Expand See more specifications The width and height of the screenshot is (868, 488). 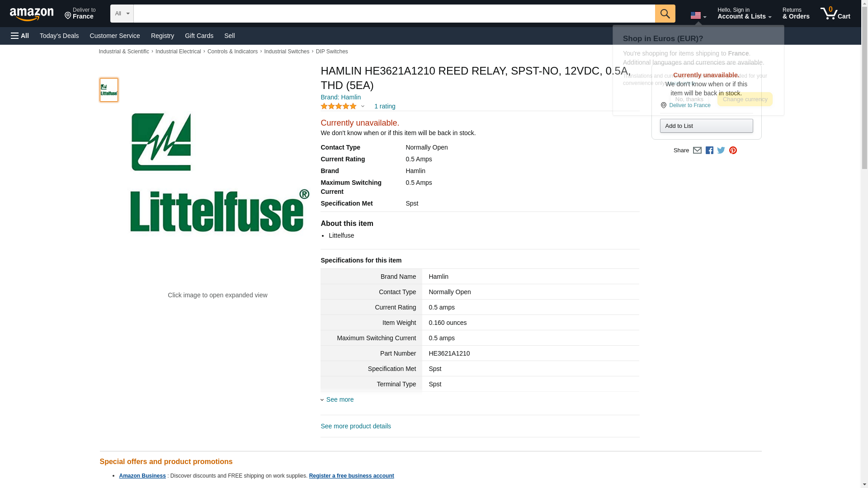pyautogui.click(x=340, y=399)
